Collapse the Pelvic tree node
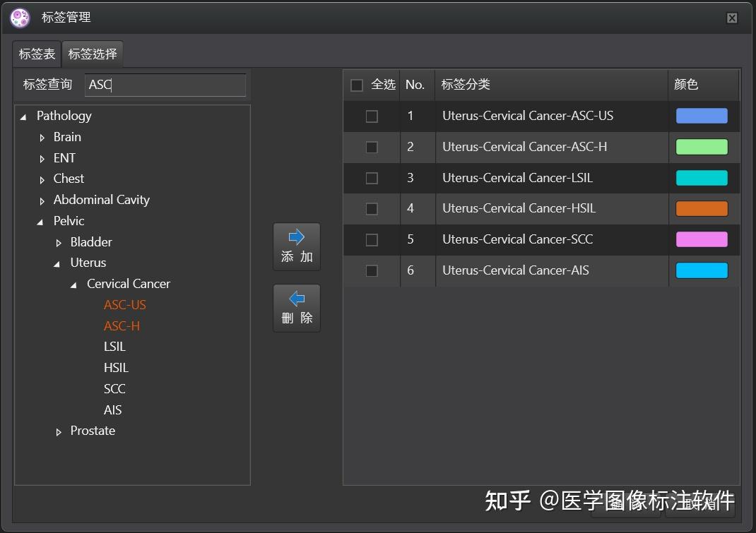756x533 pixels. 40,222
